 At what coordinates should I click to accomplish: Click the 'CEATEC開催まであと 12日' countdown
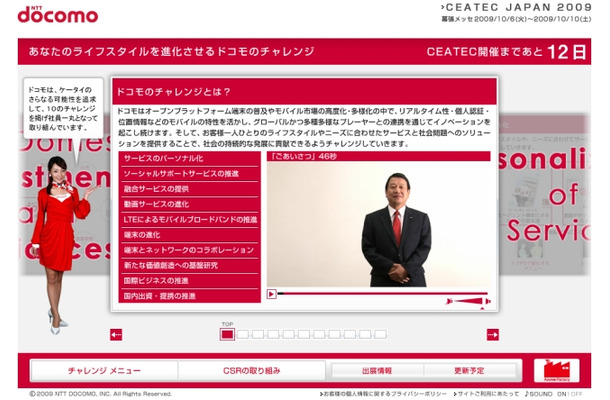(x=507, y=52)
